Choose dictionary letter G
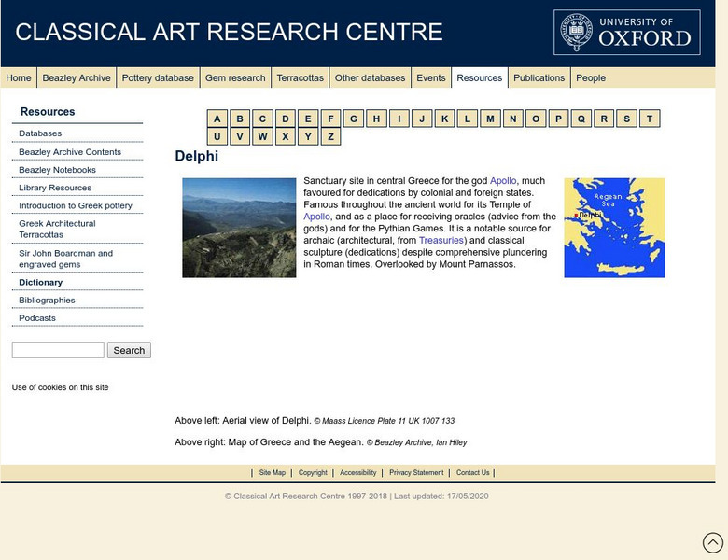 [x=354, y=119]
